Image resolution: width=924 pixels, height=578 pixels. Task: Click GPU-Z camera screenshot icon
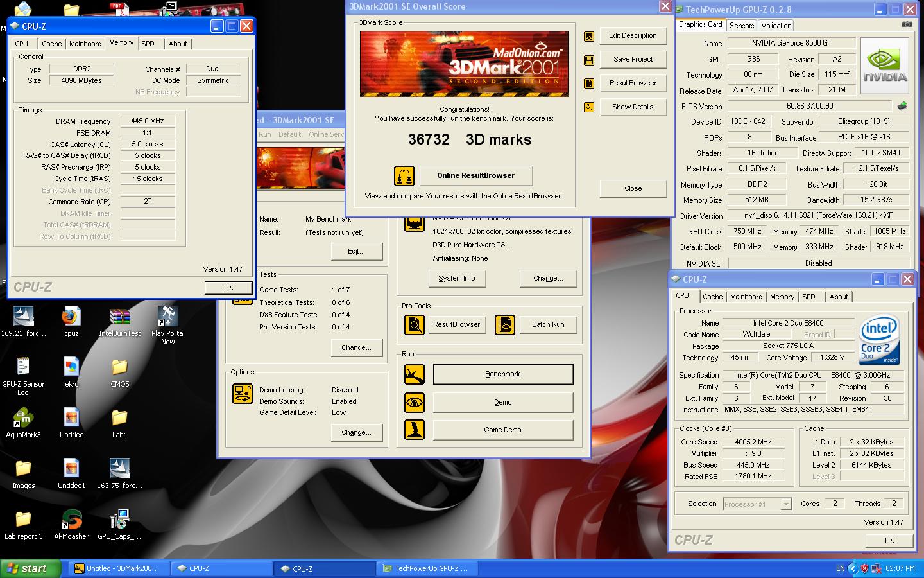tap(907, 24)
